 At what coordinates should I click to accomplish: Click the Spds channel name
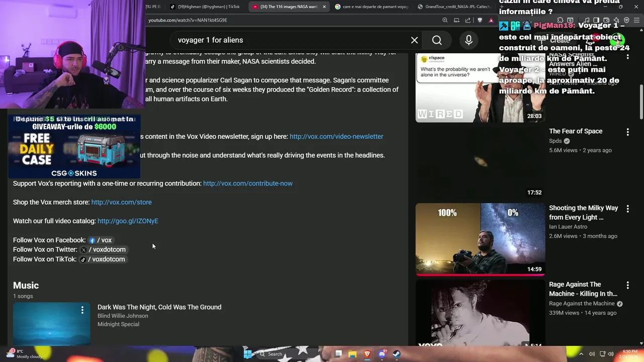pyautogui.click(x=555, y=141)
